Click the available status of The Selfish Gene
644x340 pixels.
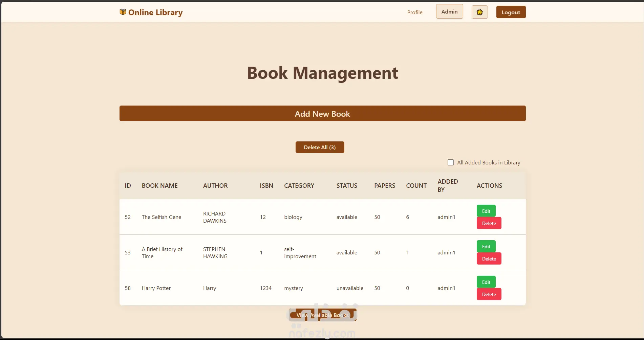tap(347, 217)
